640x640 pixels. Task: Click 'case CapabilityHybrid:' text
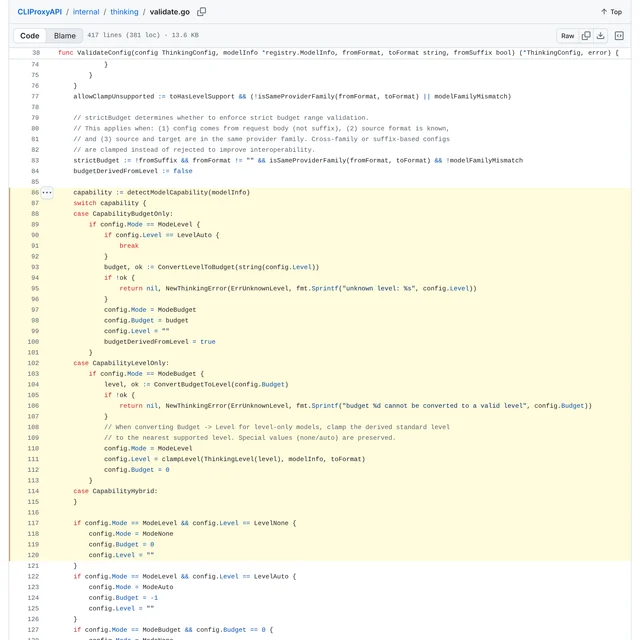pos(116,491)
